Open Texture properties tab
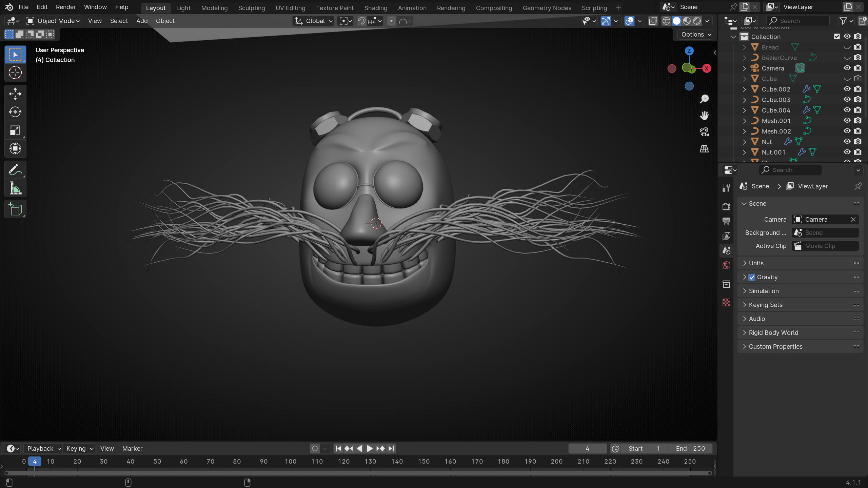This screenshot has width=868, height=488. pyautogui.click(x=726, y=302)
